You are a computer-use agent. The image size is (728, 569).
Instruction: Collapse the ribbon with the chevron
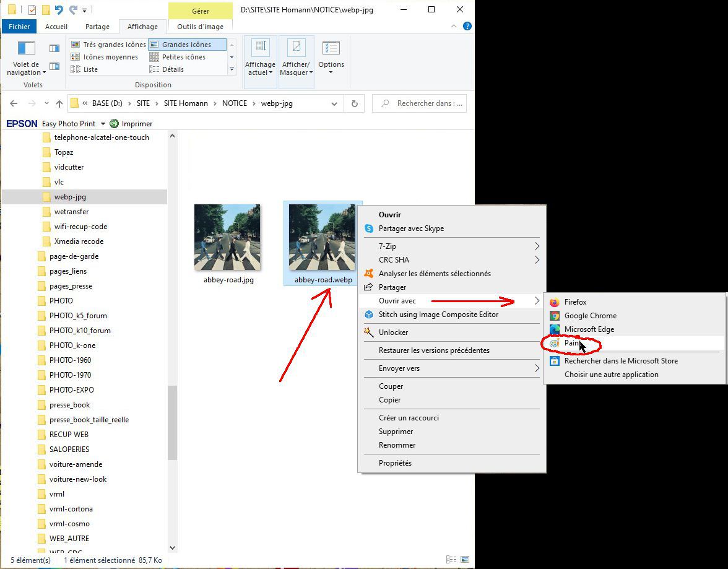(454, 27)
